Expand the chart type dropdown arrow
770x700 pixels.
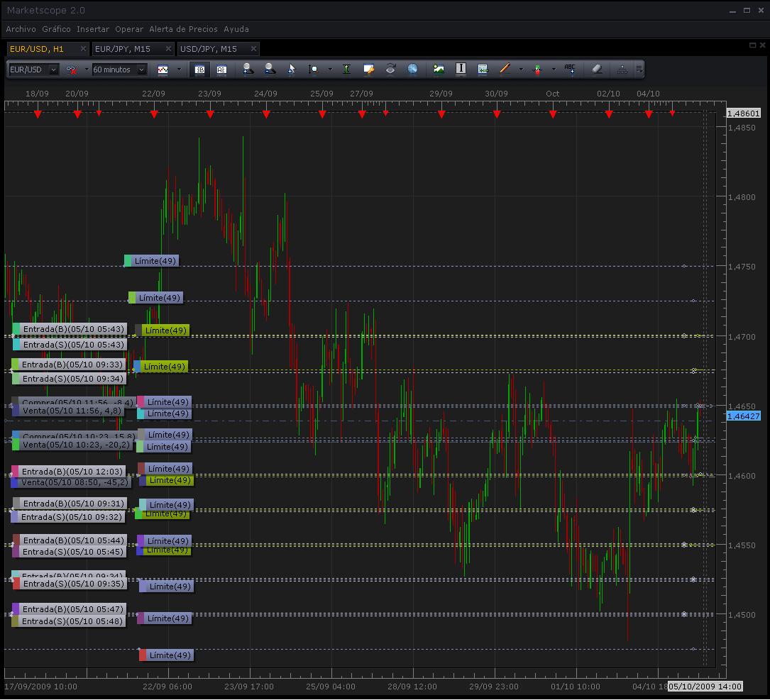pyautogui.click(x=179, y=70)
